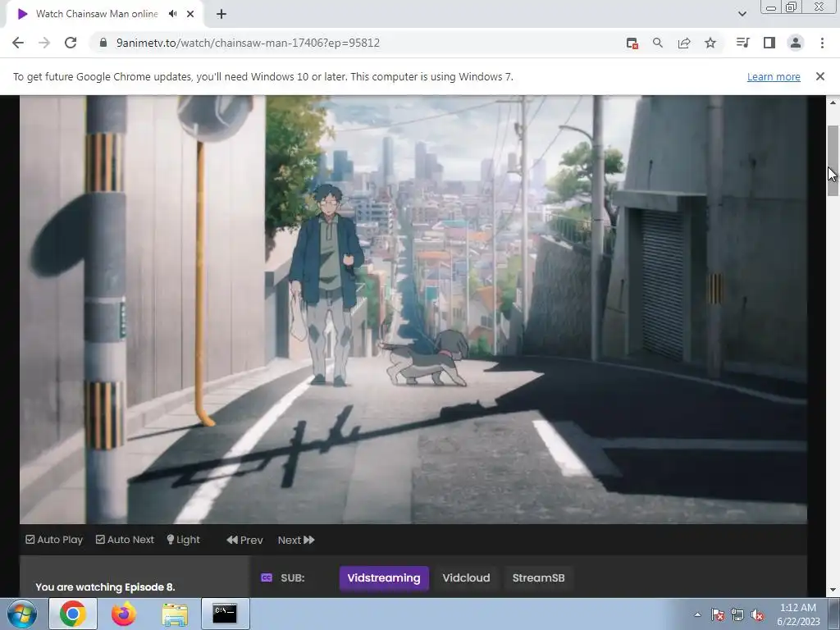840x630 pixels.
Task: Open the Chrome three-dot menu
Action: 822,43
